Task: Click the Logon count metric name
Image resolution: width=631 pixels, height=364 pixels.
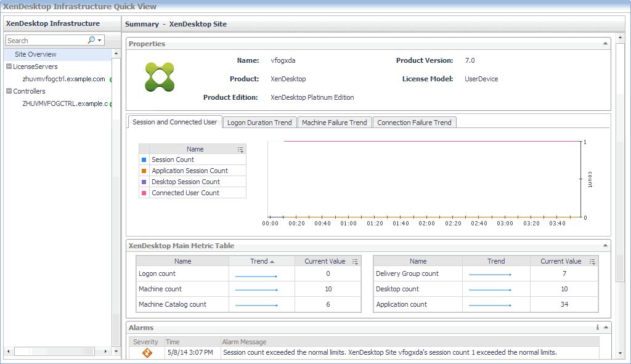Action: pos(157,273)
